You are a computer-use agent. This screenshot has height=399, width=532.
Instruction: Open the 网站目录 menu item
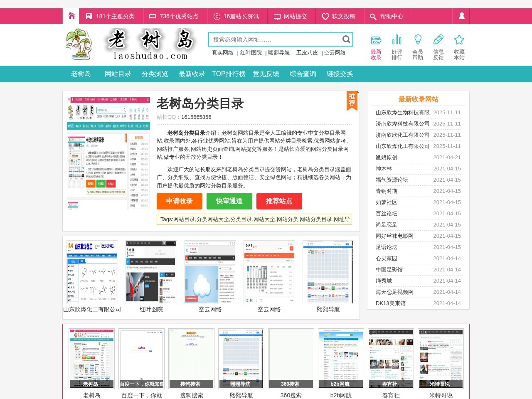[x=118, y=74]
